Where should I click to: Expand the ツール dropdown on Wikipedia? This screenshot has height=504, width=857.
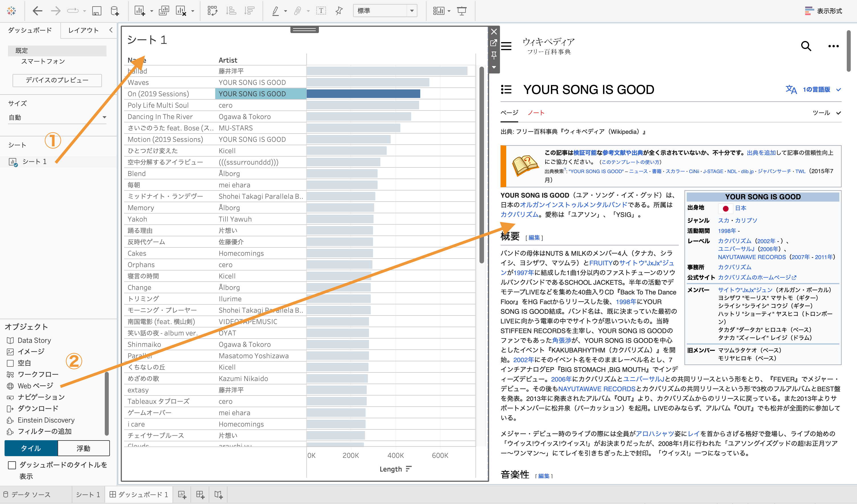(x=826, y=112)
